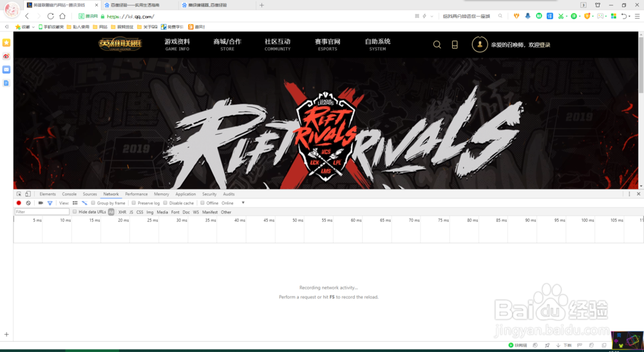The image size is (644, 352).
Task: Click the browser back arrow
Action: pos(27,17)
